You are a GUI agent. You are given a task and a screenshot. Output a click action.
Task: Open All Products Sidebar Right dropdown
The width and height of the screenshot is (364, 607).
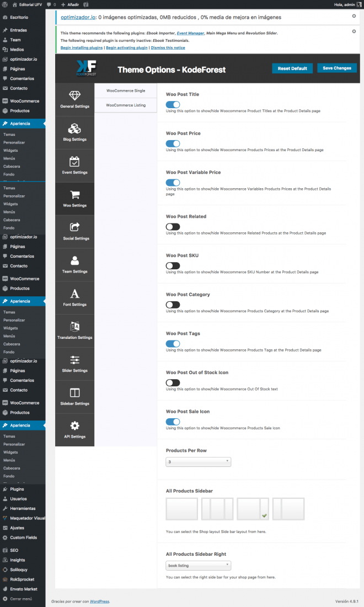click(199, 566)
